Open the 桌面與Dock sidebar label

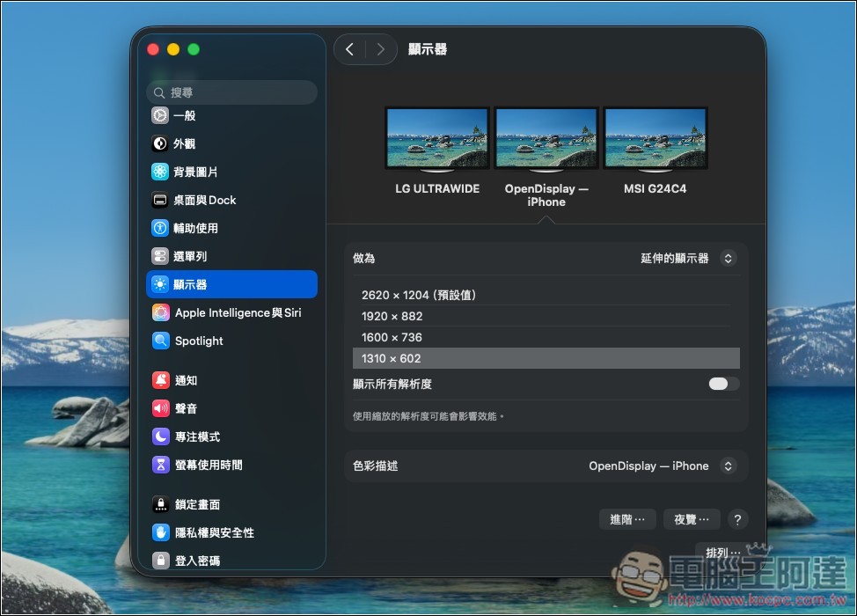[205, 200]
